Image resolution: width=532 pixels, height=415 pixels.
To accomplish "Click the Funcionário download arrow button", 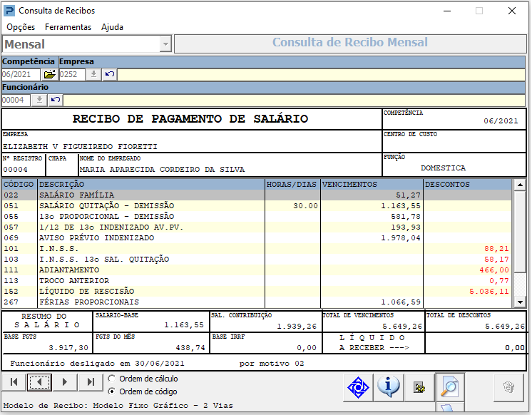I will click(39, 100).
